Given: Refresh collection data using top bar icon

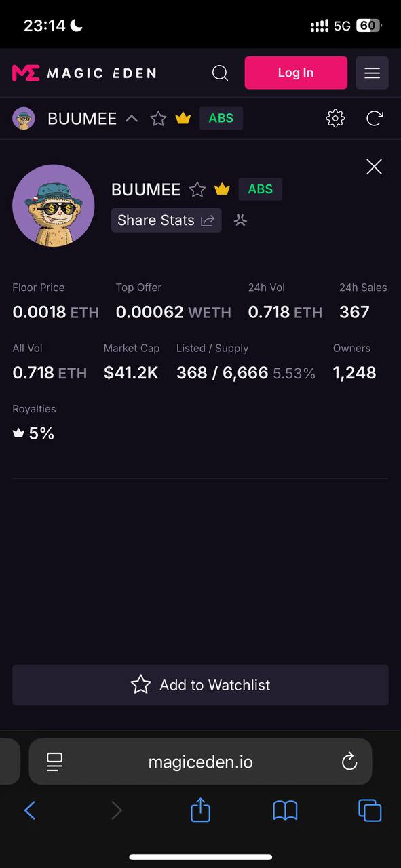Looking at the screenshot, I should pyautogui.click(x=375, y=119).
